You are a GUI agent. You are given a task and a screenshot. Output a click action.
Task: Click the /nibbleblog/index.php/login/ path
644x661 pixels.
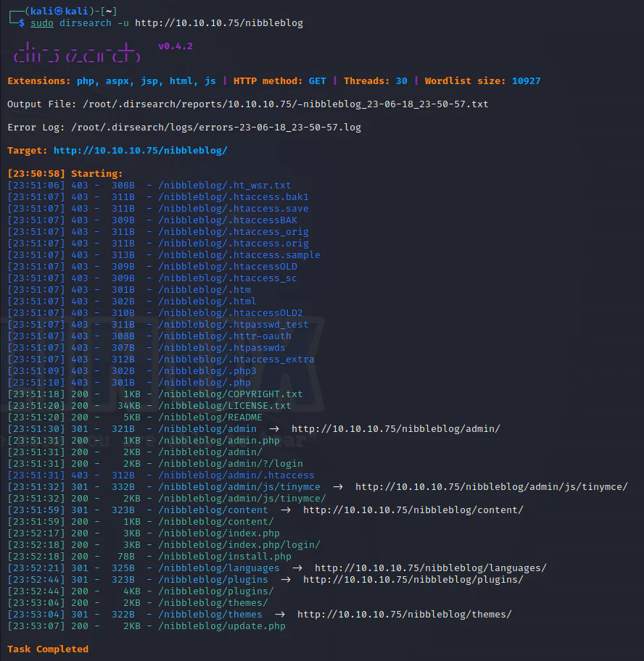239,544
